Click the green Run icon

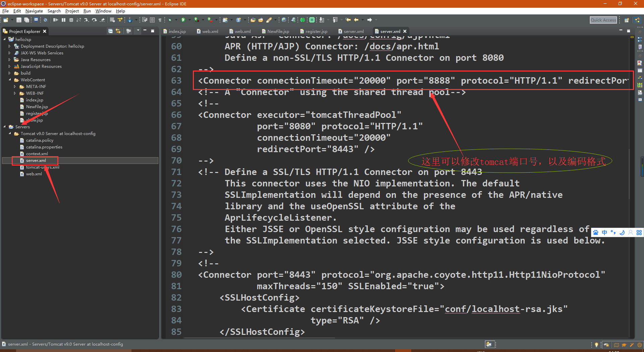coord(183,20)
